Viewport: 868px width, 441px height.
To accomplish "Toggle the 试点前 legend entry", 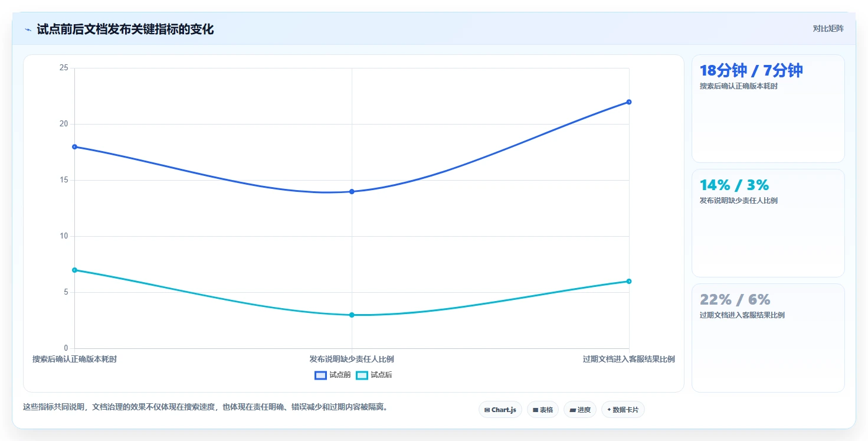I will (x=333, y=375).
